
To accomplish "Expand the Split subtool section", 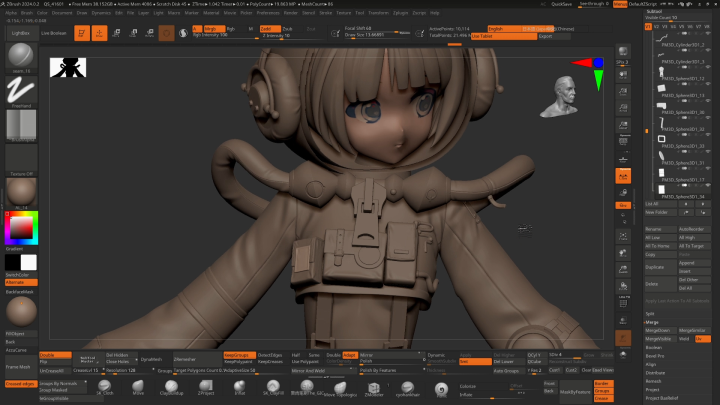I will point(650,313).
